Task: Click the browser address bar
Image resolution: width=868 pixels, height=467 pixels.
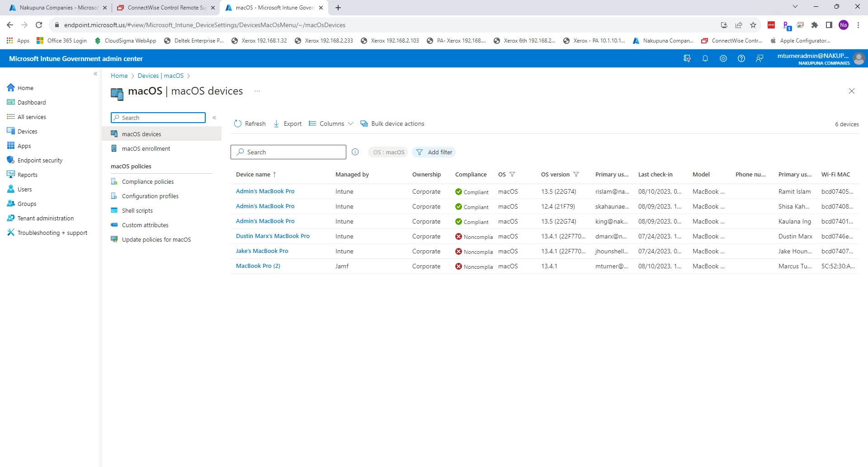Action: pos(384,25)
